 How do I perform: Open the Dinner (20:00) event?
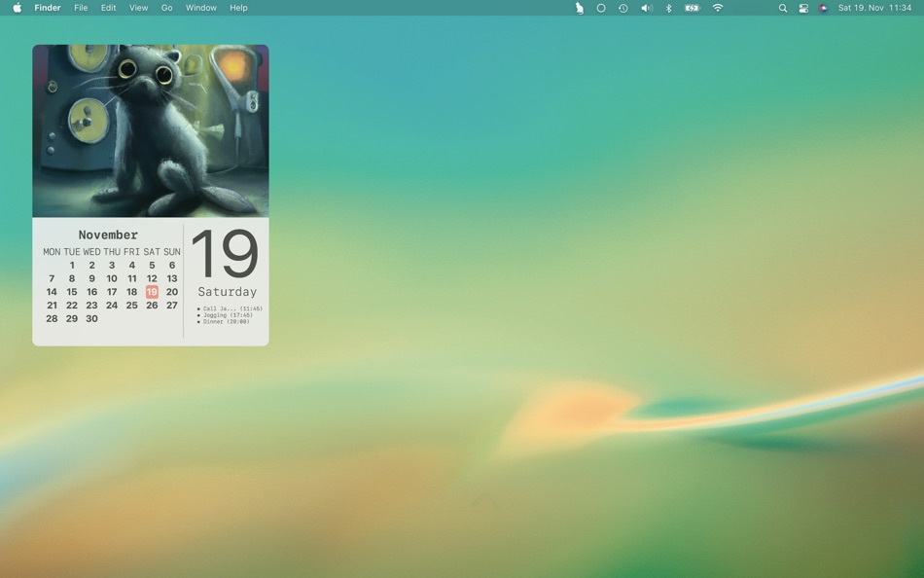tap(224, 321)
